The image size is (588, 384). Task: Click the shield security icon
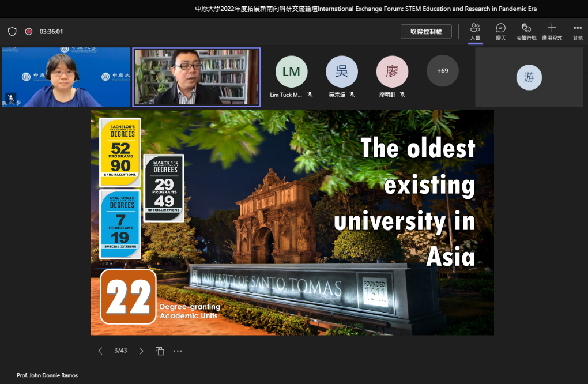pyautogui.click(x=12, y=32)
